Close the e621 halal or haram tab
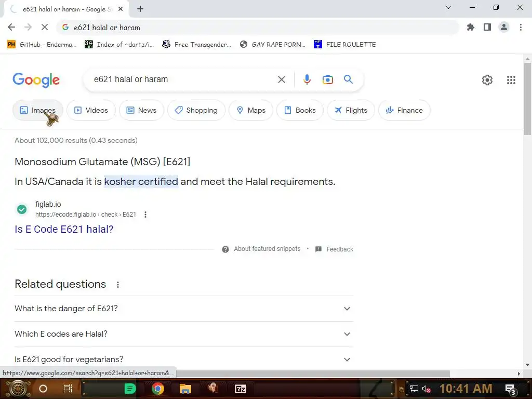This screenshot has width=532, height=399. (x=121, y=9)
